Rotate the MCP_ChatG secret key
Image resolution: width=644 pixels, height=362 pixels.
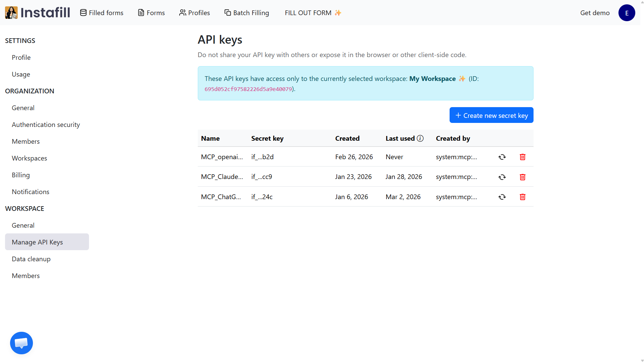point(502,197)
